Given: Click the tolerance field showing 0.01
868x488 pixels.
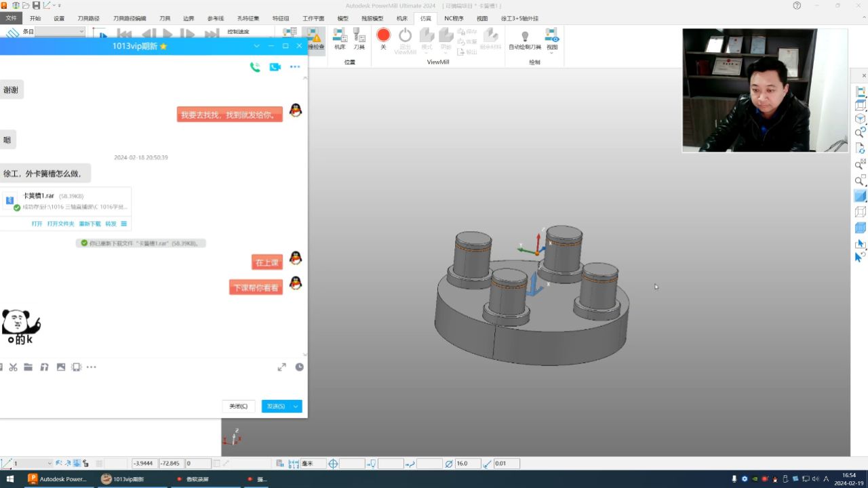Looking at the screenshot, I should pyautogui.click(x=506, y=464).
